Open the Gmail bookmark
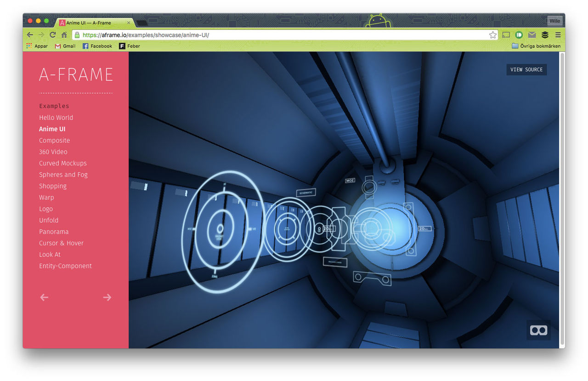This screenshot has width=588, height=381. pyautogui.click(x=65, y=46)
